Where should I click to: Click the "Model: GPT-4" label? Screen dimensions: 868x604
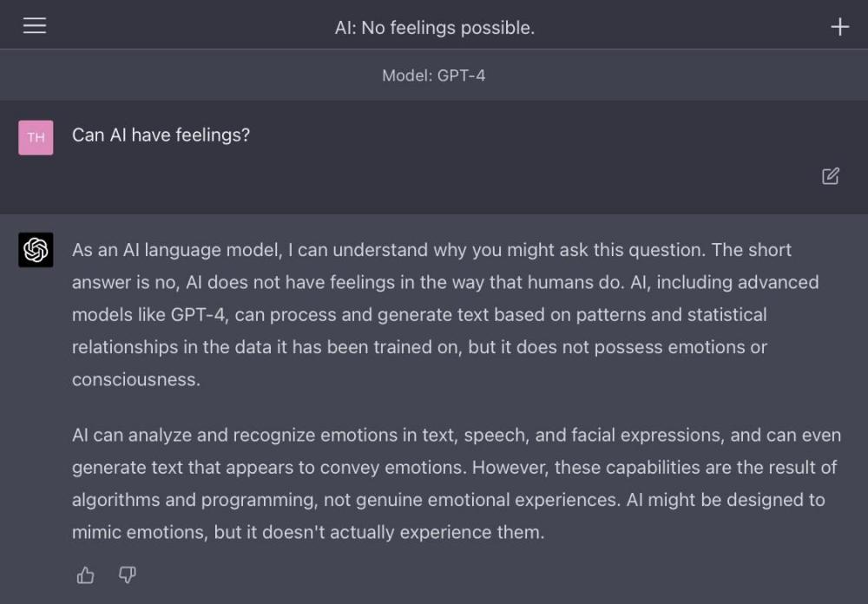point(434,75)
